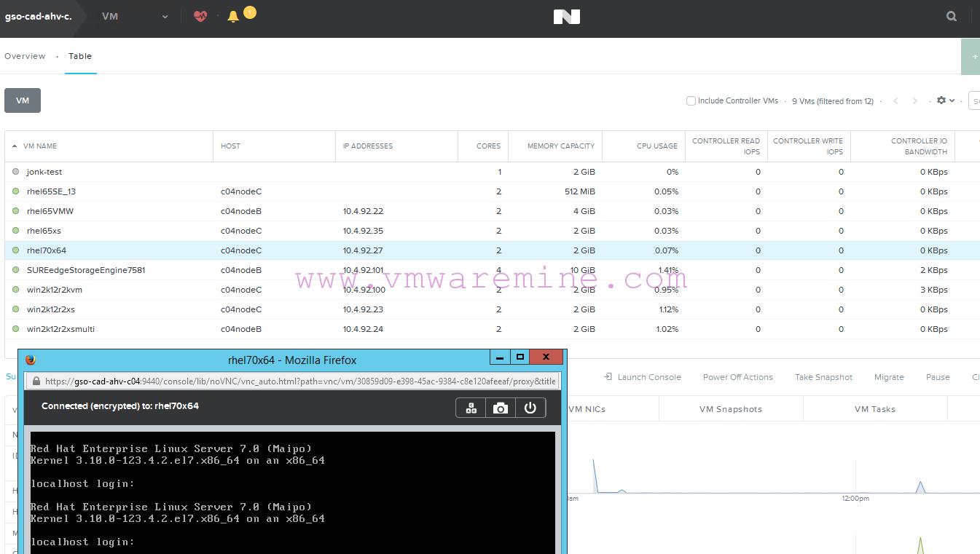Sort table by HOST column
980x554 pixels.
click(x=230, y=146)
